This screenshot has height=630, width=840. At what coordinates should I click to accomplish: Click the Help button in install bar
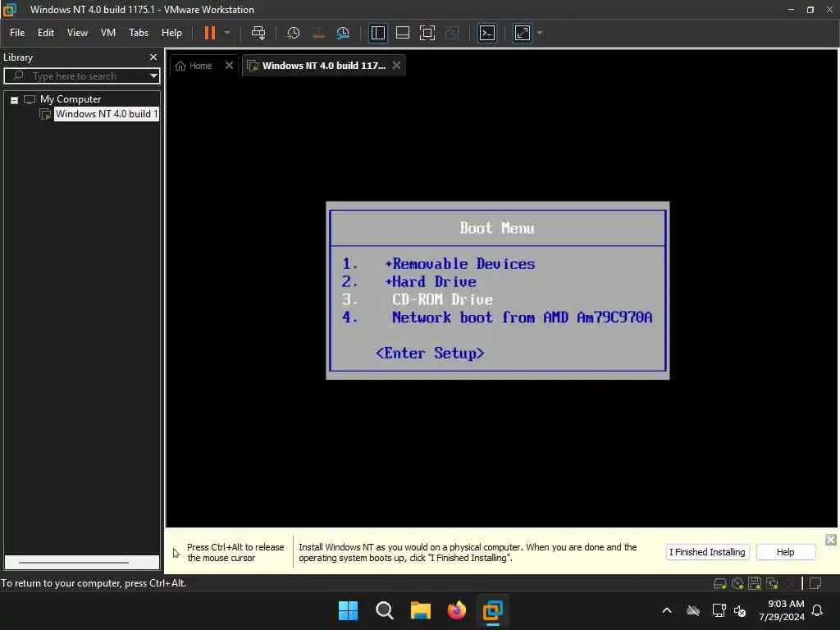click(x=785, y=552)
